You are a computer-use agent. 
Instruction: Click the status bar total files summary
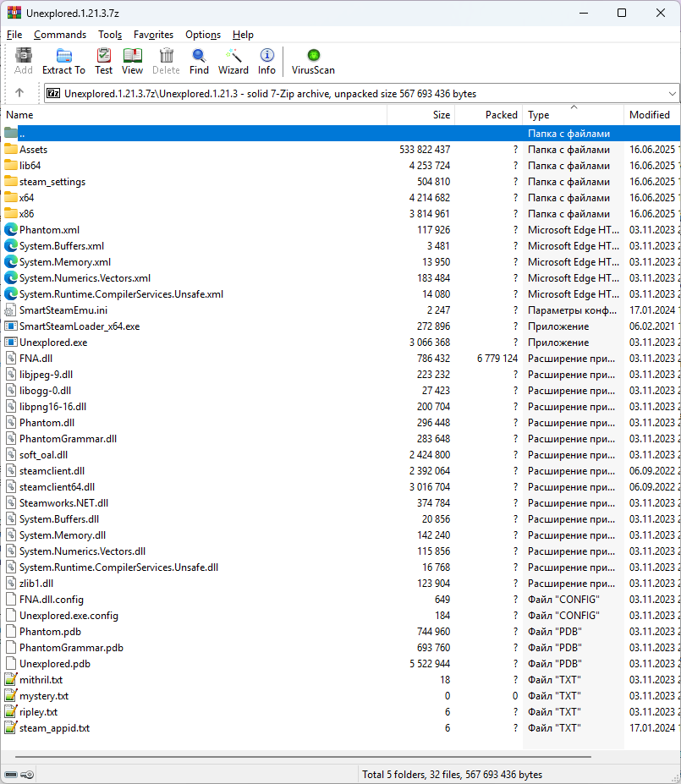[452, 775]
